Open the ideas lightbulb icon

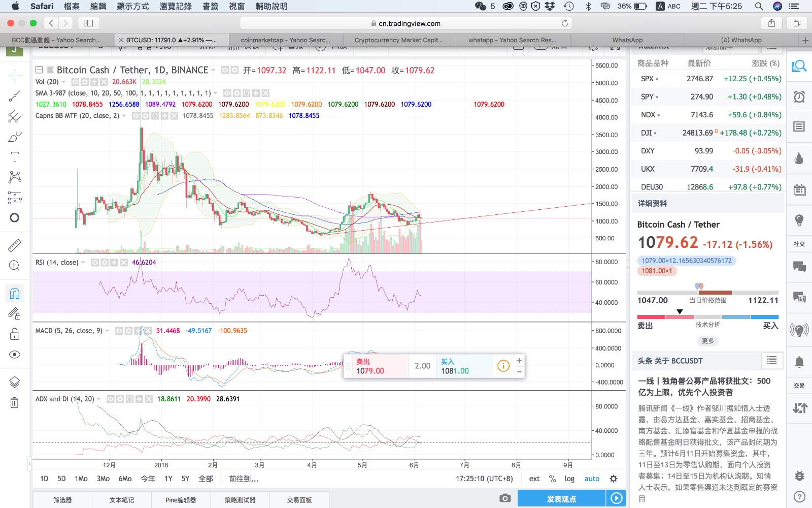[x=799, y=220]
